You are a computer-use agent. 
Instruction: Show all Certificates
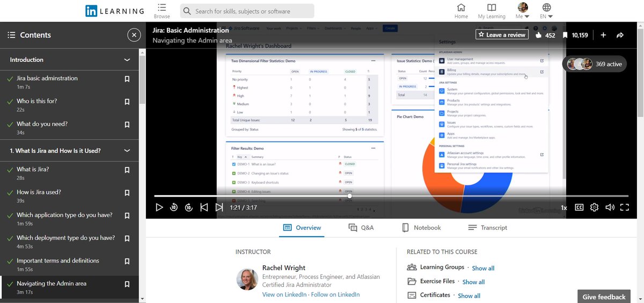(x=469, y=296)
